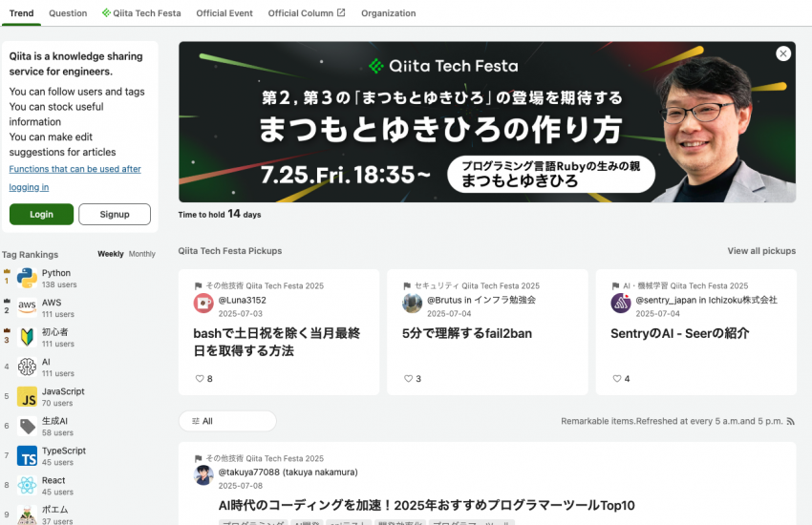The height and width of the screenshot is (525, 812).
Task: Open the Question tab
Action: 68,13
